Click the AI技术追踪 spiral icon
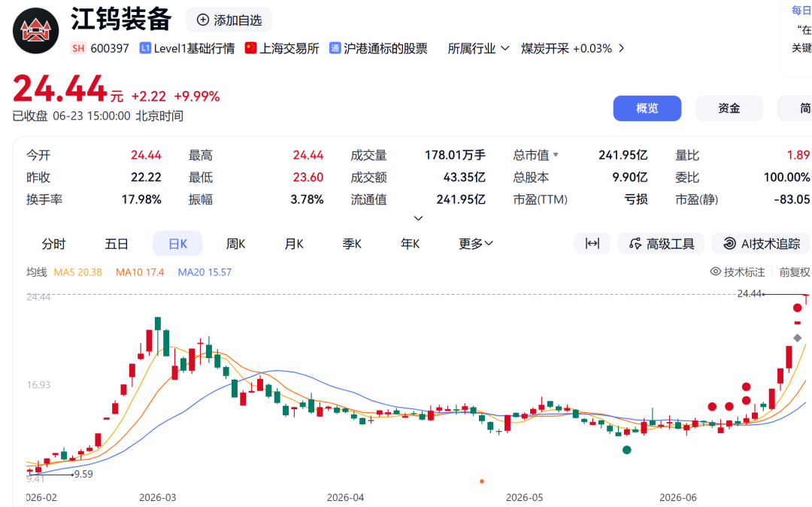 (x=729, y=244)
